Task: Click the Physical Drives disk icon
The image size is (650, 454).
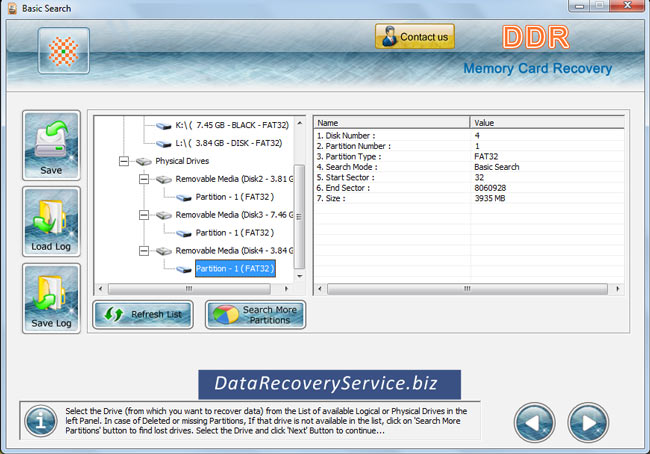Action: tap(143, 161)
